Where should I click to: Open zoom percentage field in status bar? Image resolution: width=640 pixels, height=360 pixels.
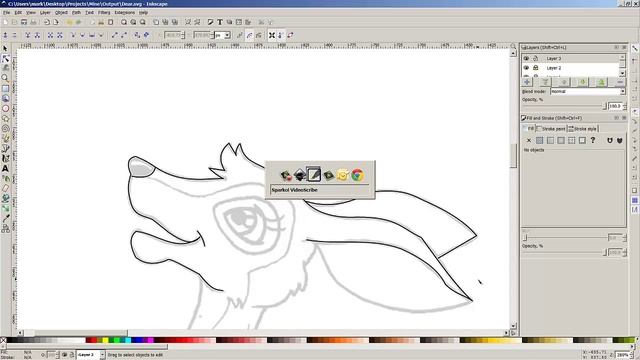(622, 355)
